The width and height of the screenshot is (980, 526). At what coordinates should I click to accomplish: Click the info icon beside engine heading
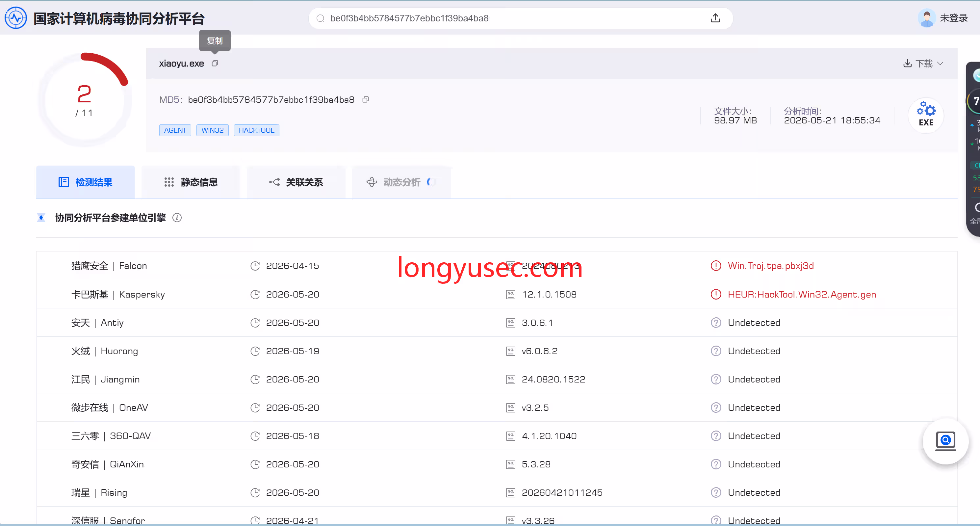tap(177, 218)
